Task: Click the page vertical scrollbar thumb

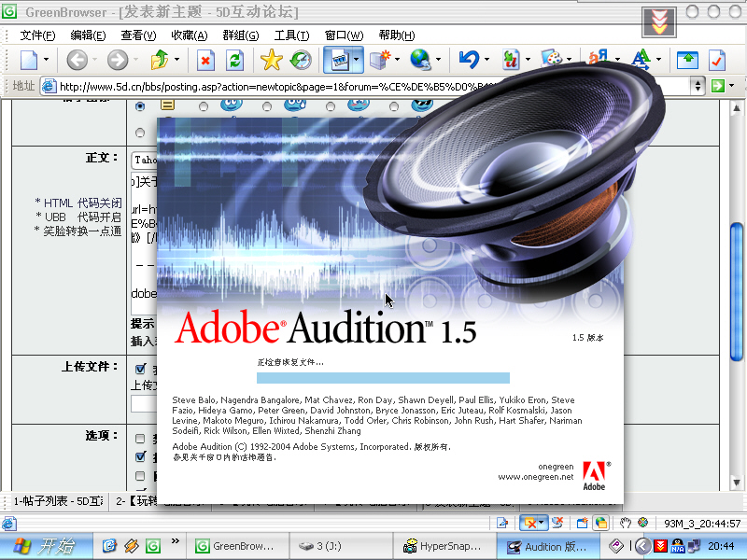Action: (x=737, y=291)
